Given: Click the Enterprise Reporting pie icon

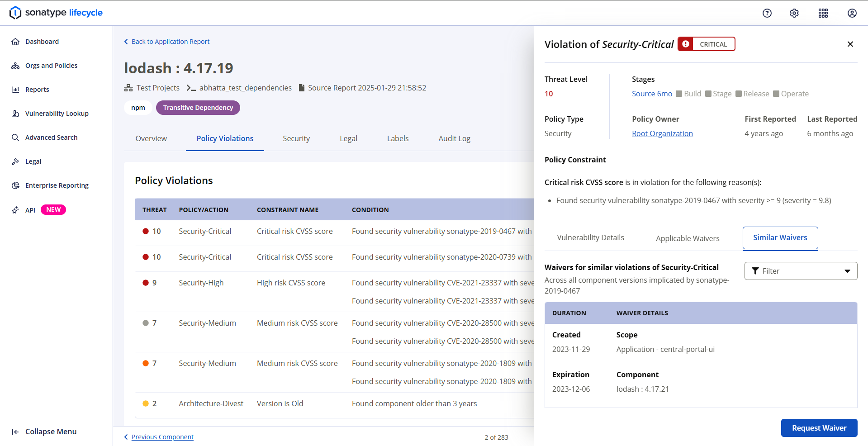Looking at the screenshot, I should pyautogui.click(x=15, y=185).
